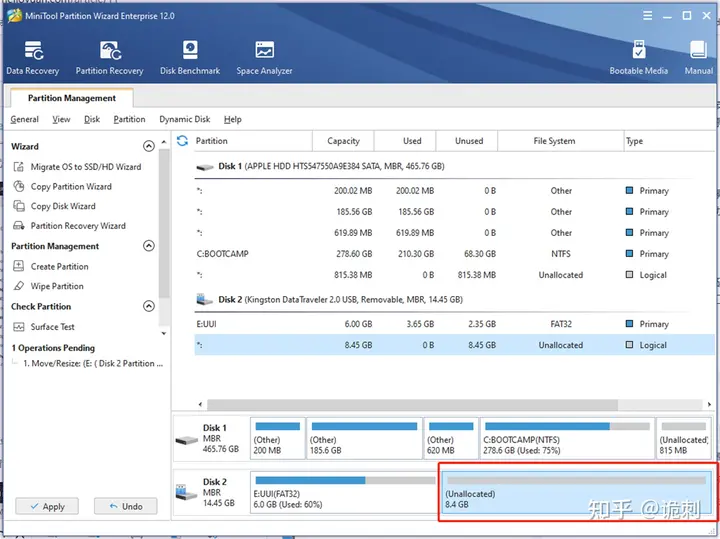Select the C:BOOTCAMP(NTFS) block in disk map
The width and height of the screenshot is (720, 539).
pyautogui.click(x=567, y=438)
